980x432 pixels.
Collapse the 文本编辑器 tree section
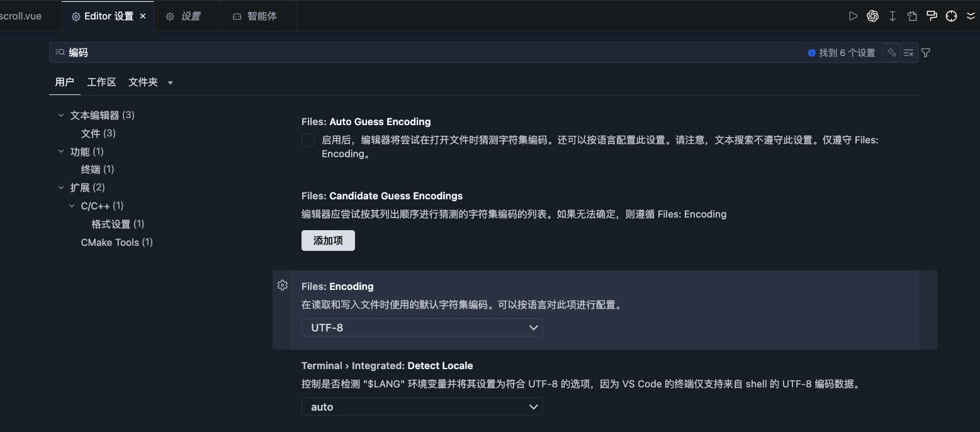(x=61, y=115)
